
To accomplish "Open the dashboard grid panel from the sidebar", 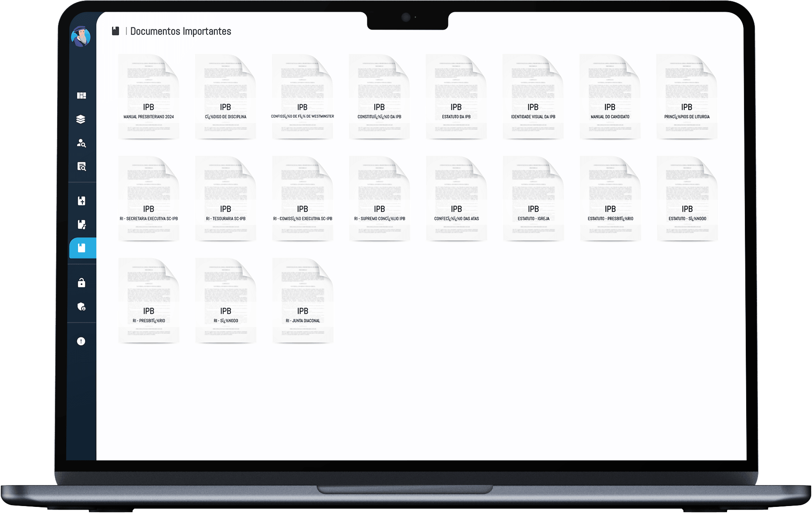I will coord(82,95).
